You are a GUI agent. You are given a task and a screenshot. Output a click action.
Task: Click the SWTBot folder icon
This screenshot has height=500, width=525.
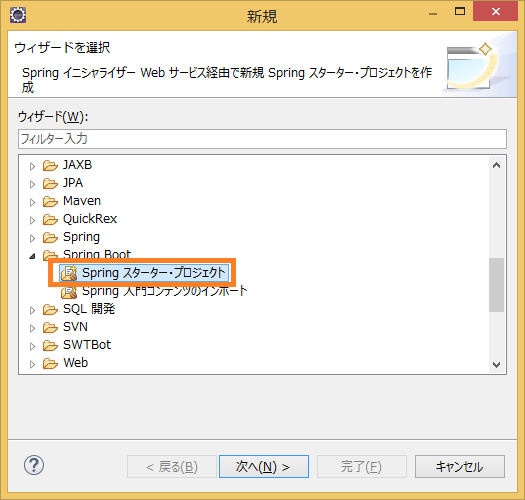click(50, 345)
